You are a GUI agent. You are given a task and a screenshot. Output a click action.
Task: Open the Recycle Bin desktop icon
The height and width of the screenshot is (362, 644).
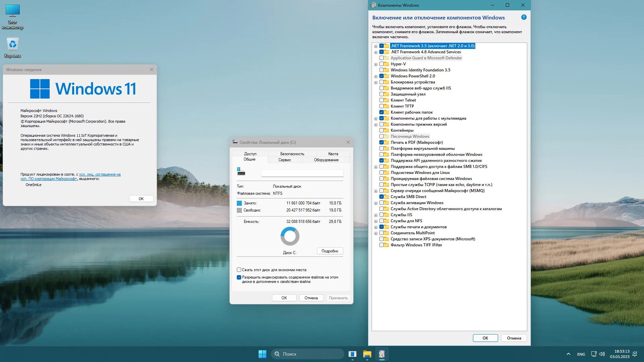13,45
